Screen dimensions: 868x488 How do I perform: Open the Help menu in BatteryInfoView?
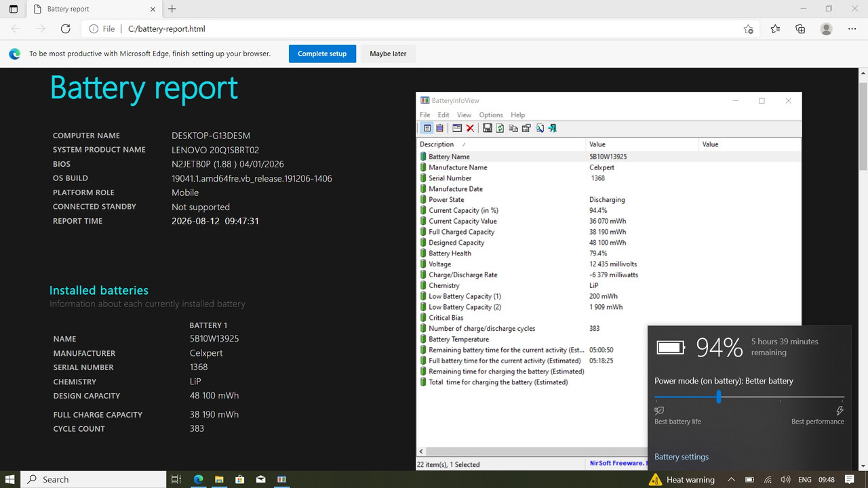[518, 115]
